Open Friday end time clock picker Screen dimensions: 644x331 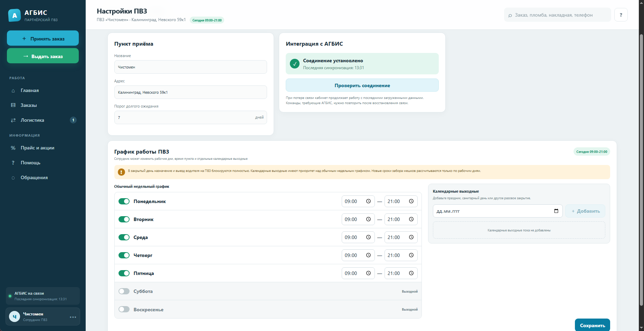click(411, 273)
